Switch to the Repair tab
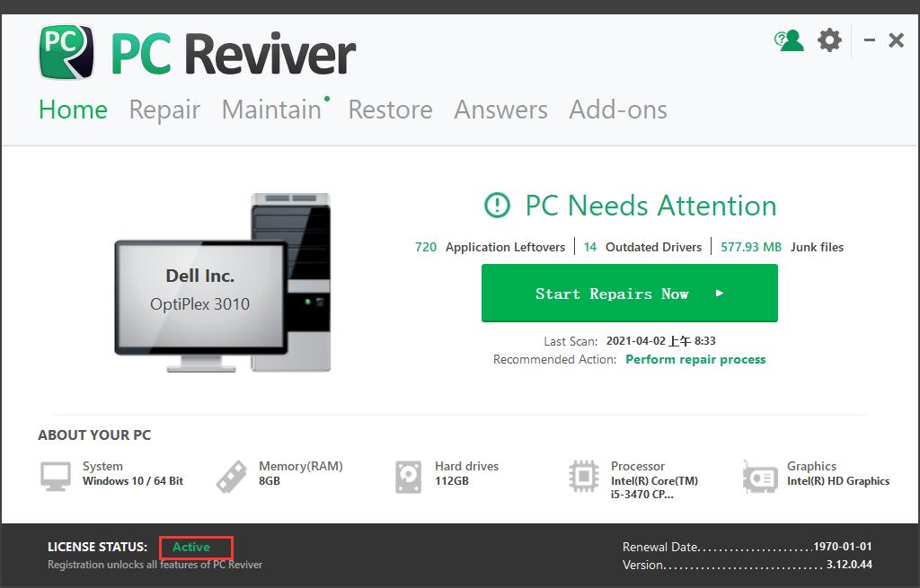The image size is (920, 588). click(164, 110)
